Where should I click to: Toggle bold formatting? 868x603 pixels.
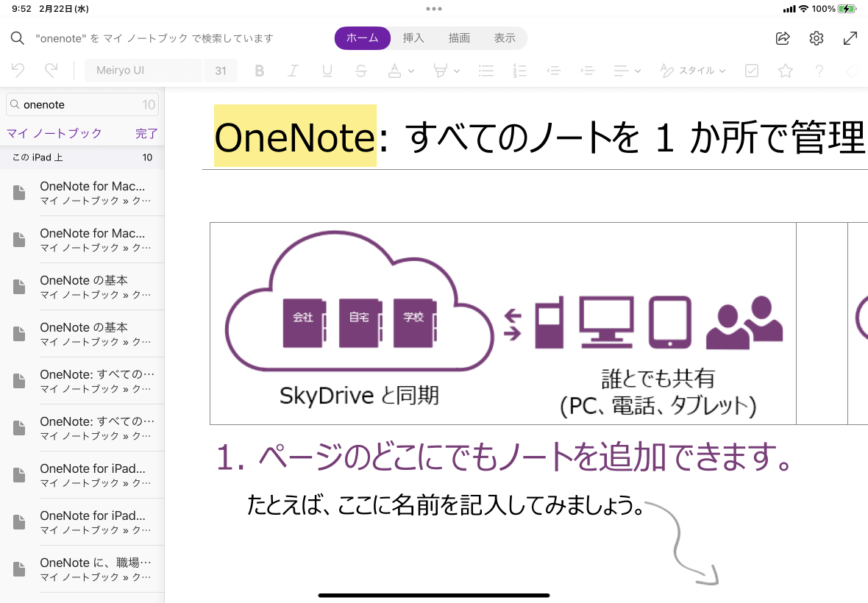click(x=259, y=71)
